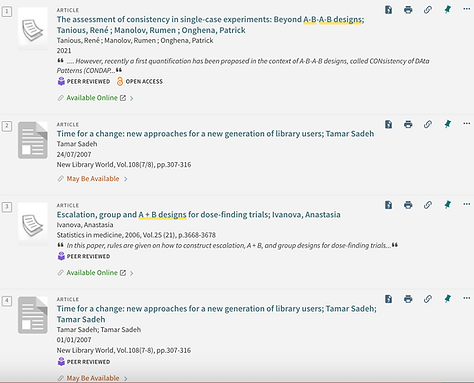Screen dimensions: 474x383
Task: Pin result 4 Time for a change
Action: coord(448,299)
